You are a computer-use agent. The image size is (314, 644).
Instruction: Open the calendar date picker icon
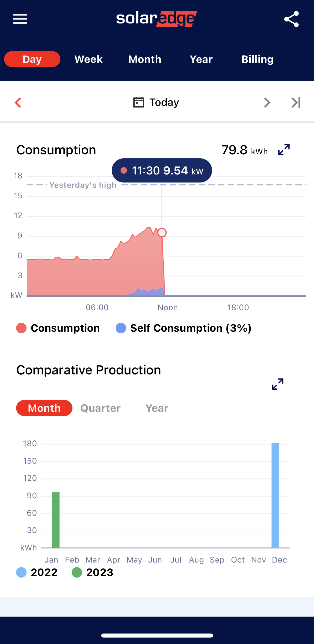(x=139, y=102)
